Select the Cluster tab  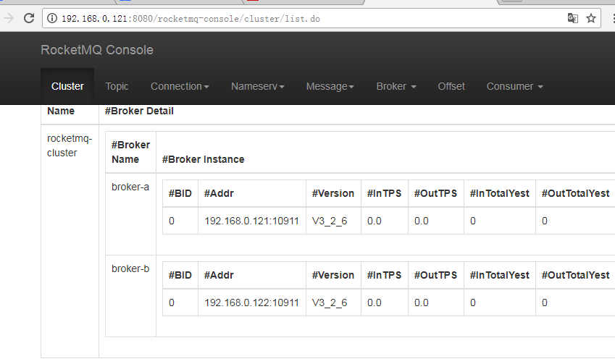click(67, 86)
